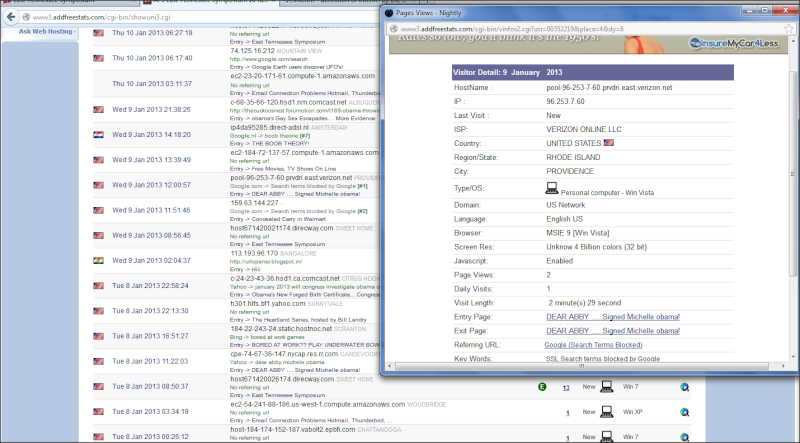This screenshot has height=443, width=800.
Task: Click the US flag for Wed 9 Jan 08:56:45
Action: [98, 235]
